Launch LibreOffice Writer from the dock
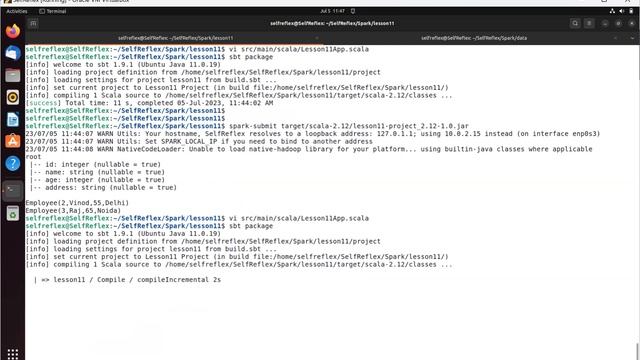Image resolution: width=640 pixels, height=360 pixels. tap(13, 119)
